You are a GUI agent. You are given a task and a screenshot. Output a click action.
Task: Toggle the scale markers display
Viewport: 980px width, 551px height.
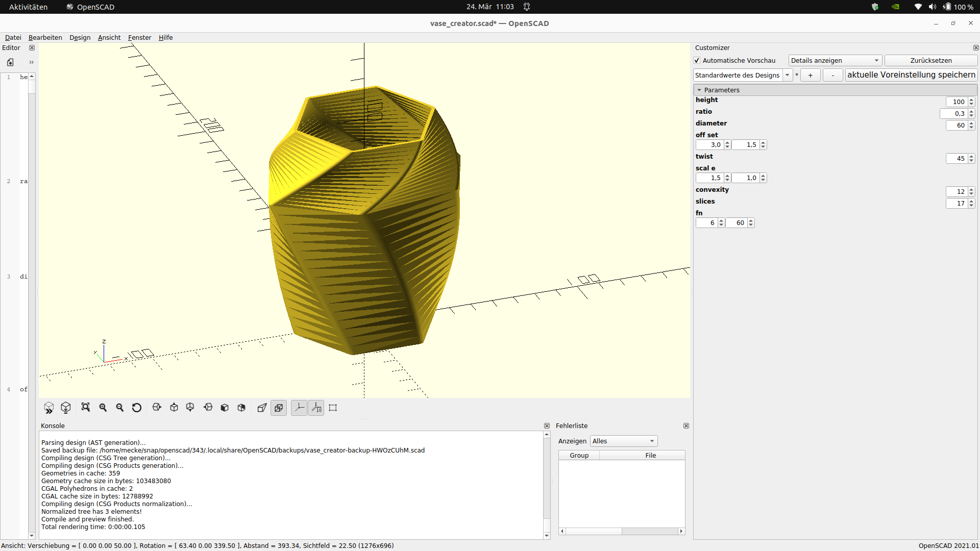[316, 408]
